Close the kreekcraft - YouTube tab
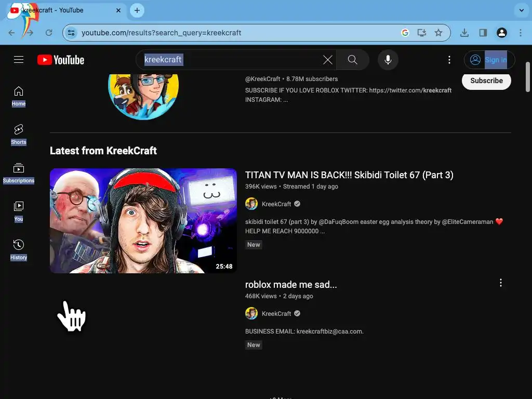Image resolution: width=532 pixels, height=399 pixels. (118, 10)
